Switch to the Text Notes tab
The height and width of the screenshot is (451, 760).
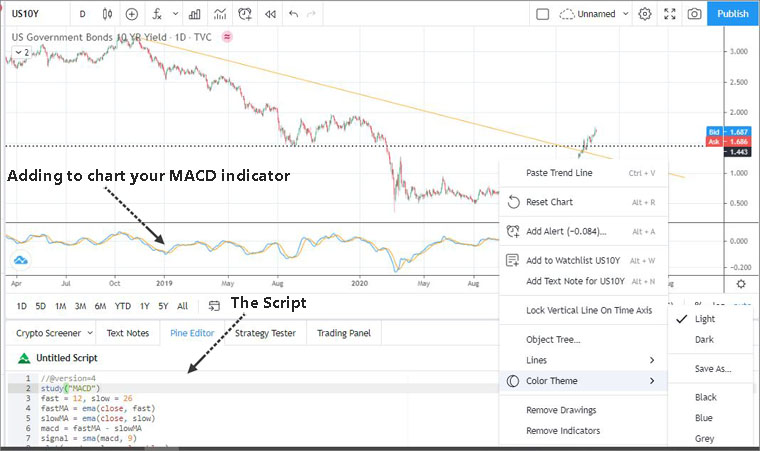click(x=128, y=333)
